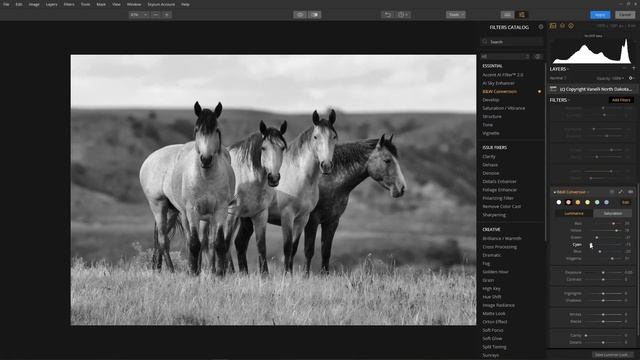
Task: Switch to the Luminance tab
Action: point(573,213)
